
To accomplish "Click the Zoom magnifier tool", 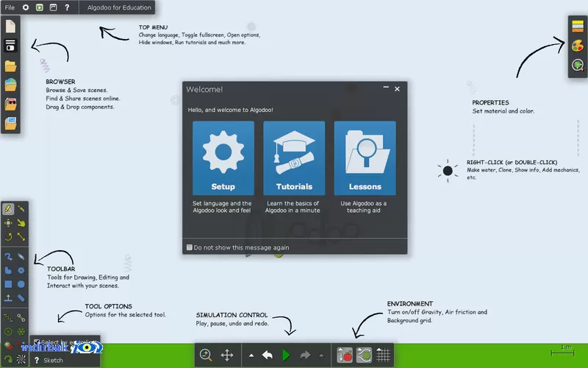I will pyautogui.click(x=206, y=355).
